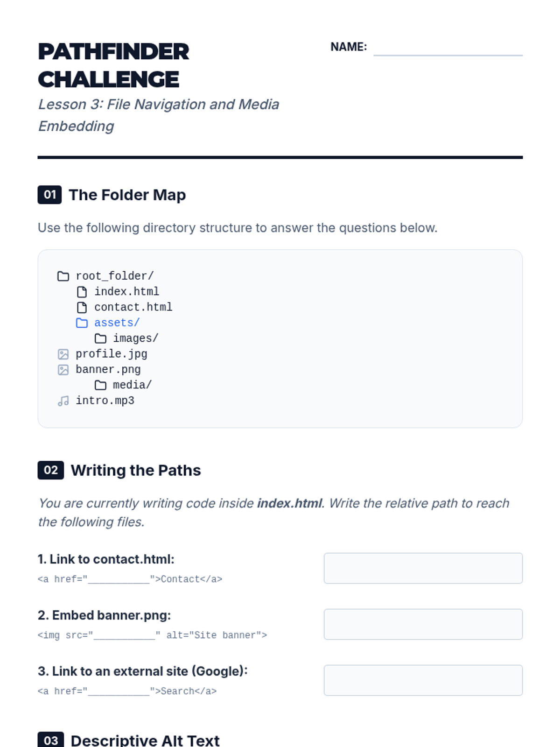560x747 pixels.
Task: Click the contact.html file icon
Action: click(x=82, y=307)
